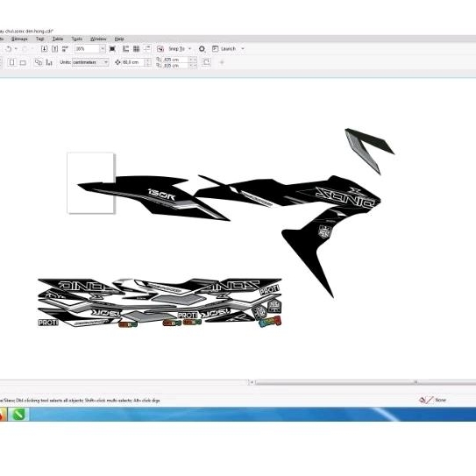476x476 pixels.
Task: Expand the Units dropdown
Action: coord(106,62)
